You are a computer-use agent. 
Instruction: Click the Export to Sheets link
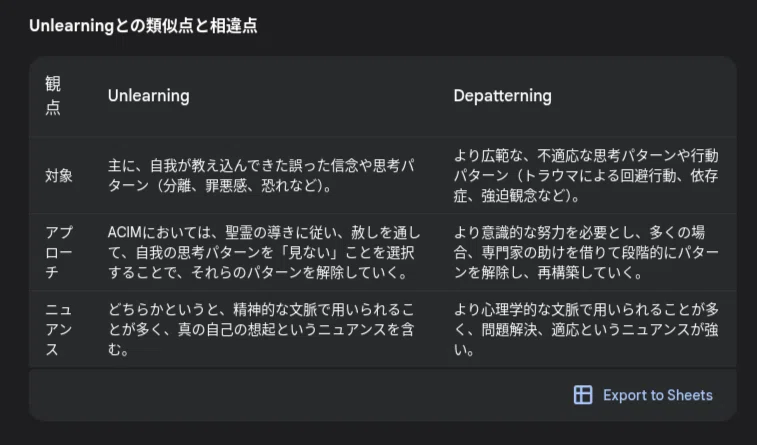click(x=658, y=395)
